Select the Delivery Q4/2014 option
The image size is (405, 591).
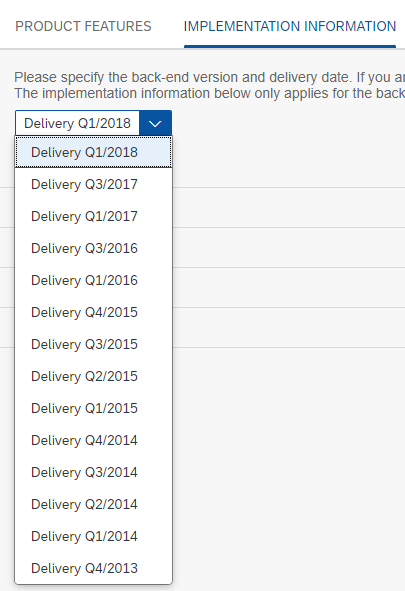(x=93, y=441)
